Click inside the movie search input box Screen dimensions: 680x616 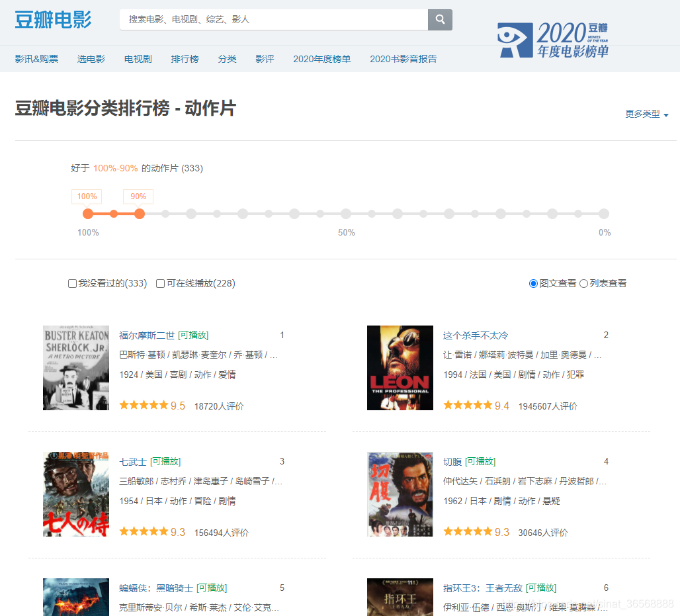(274, 20)
